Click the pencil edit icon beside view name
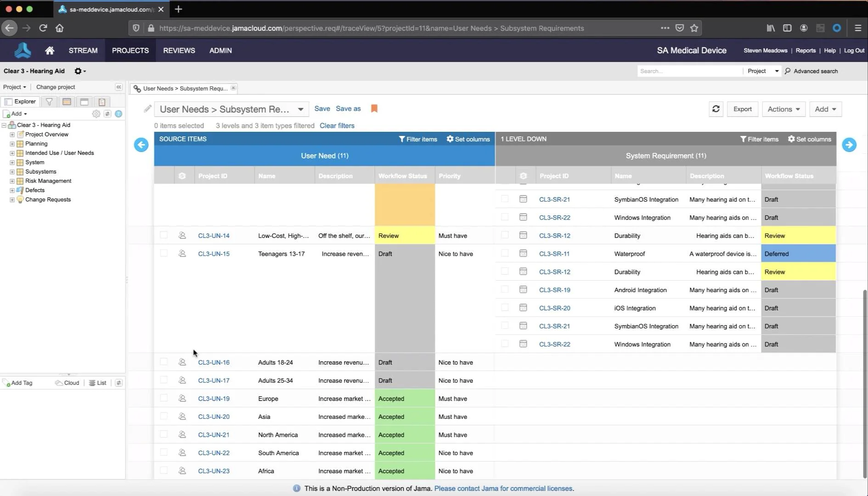This screenshot has width=868, height=496. coord(147,109)
